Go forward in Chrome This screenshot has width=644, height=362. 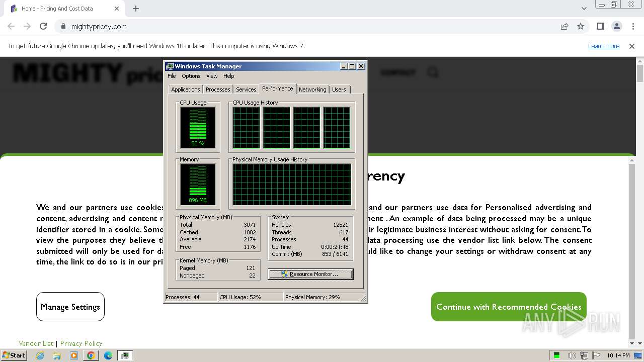point(27,26)
